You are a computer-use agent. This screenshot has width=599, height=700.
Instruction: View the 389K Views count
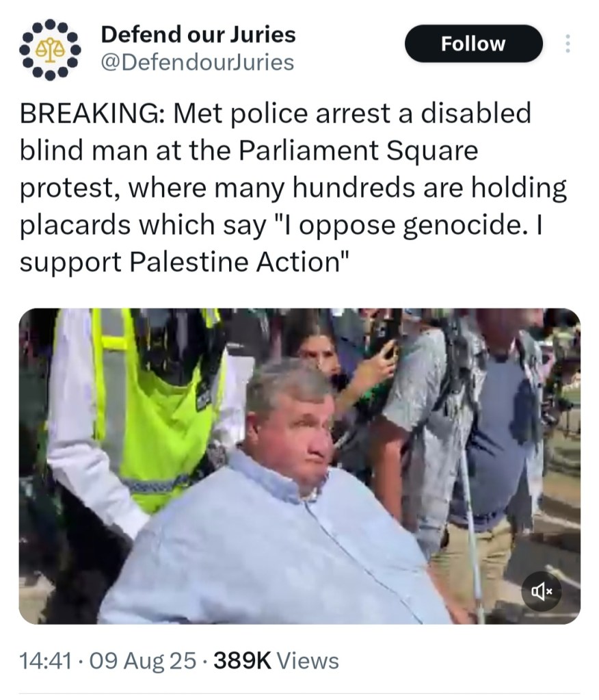tap(276, 661)
